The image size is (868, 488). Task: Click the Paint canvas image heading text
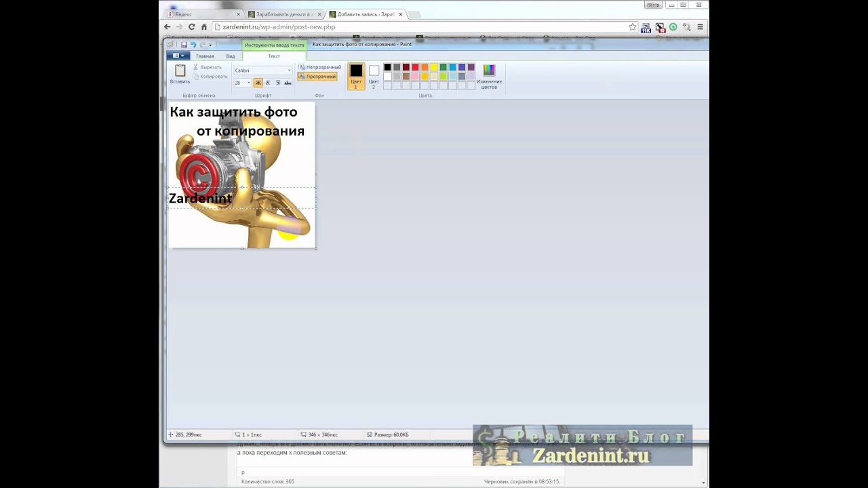[237, 121]
